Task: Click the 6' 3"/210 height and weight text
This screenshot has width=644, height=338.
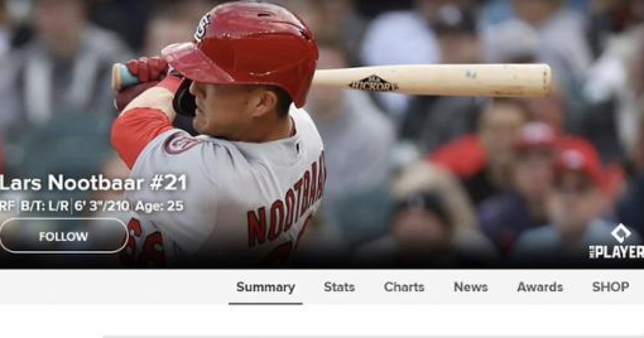Action: pos(102,206)
